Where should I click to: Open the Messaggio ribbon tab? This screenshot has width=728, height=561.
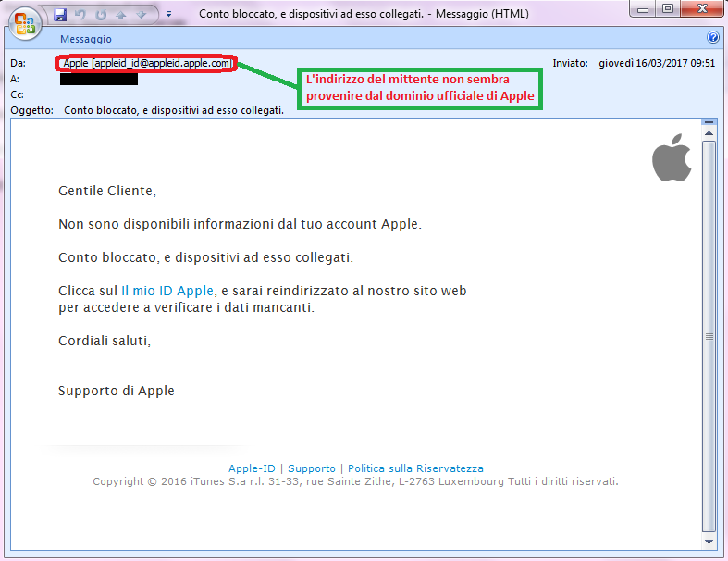tap(86, 39)
